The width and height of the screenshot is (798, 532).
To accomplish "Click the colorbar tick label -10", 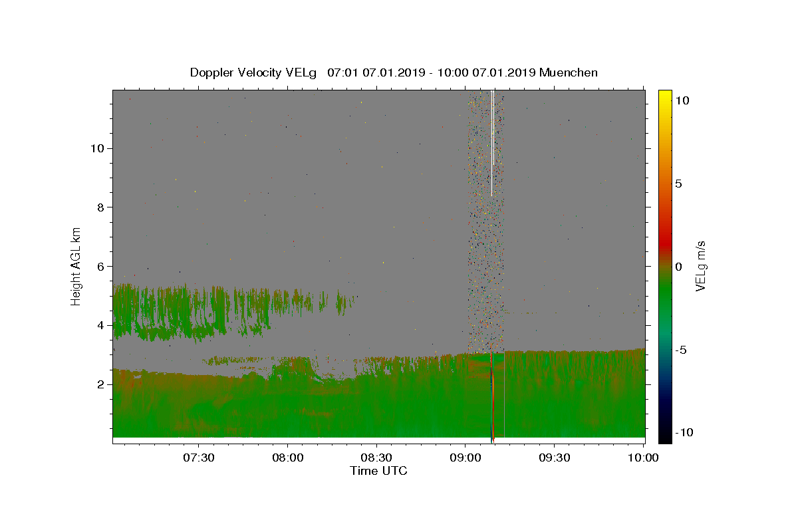I will tap(684, 432).
